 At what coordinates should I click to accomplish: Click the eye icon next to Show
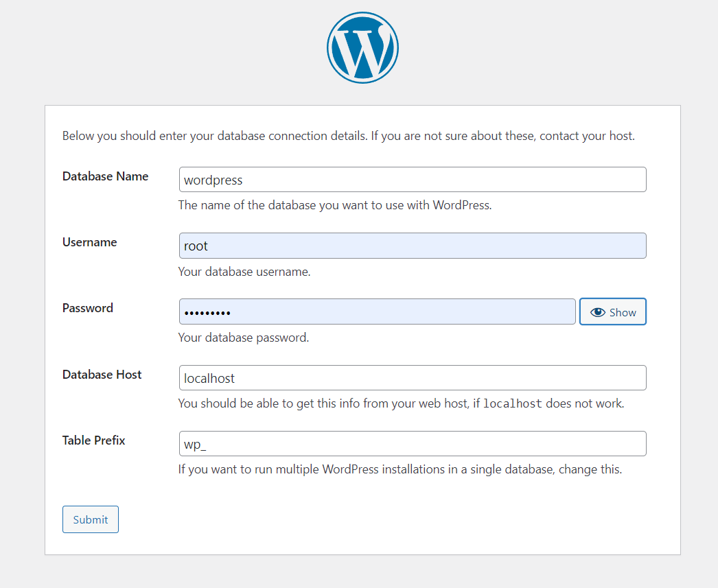click(x=597, y=311)
